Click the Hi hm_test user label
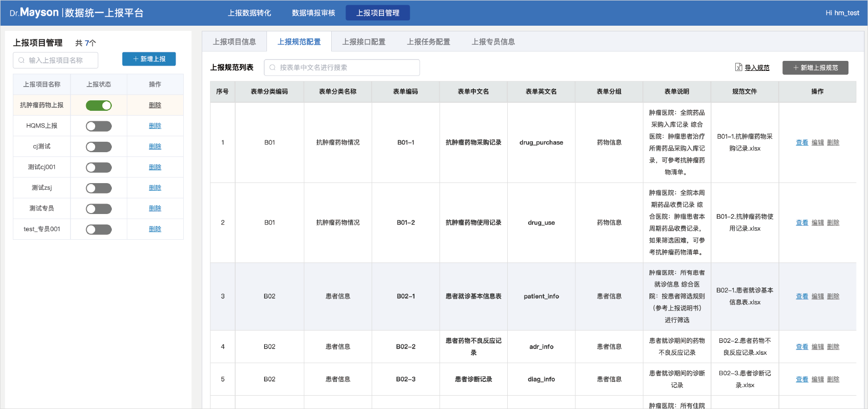Viewport: 868px width, 409px height. click(842, 13)
